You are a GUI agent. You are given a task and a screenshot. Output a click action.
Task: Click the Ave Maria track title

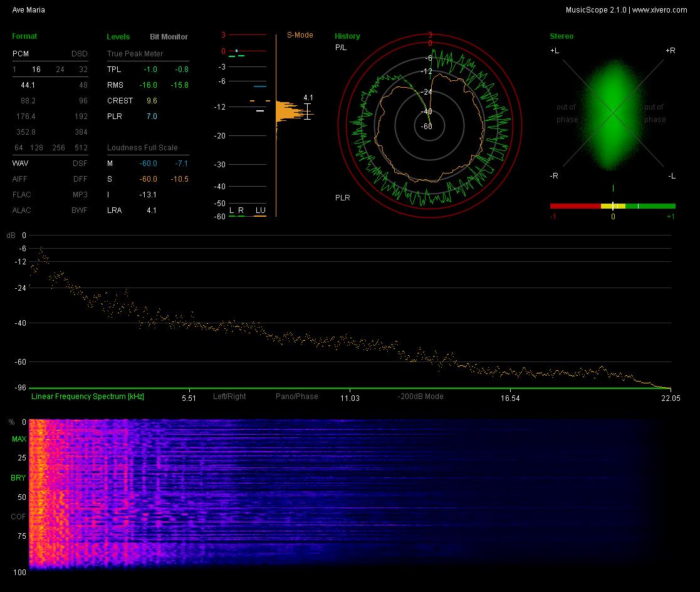[29, 10]
